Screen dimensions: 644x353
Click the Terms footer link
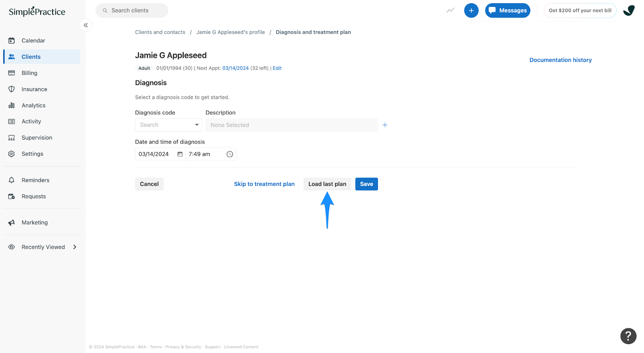point(156,347)
